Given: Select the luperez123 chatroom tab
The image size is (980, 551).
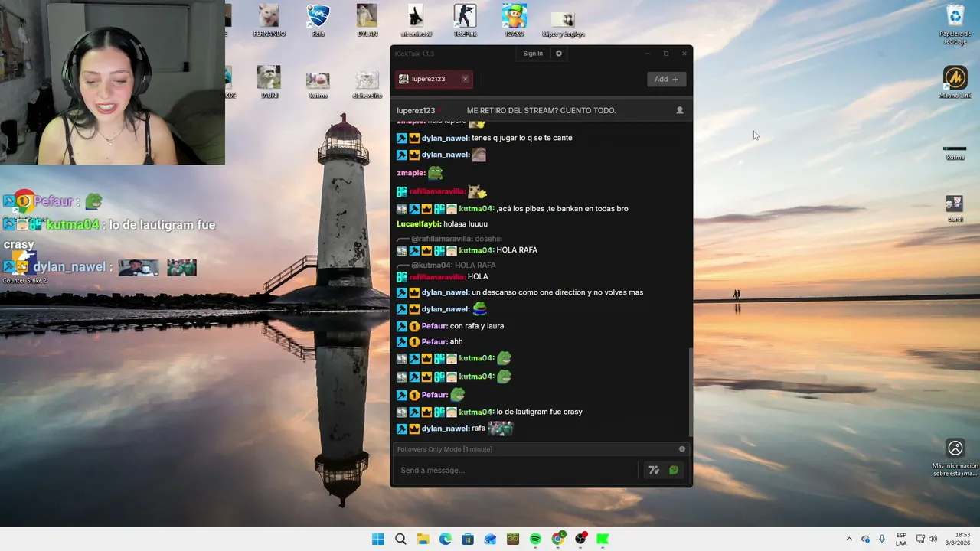Looking at the screenshot, I should coord(434,79).
